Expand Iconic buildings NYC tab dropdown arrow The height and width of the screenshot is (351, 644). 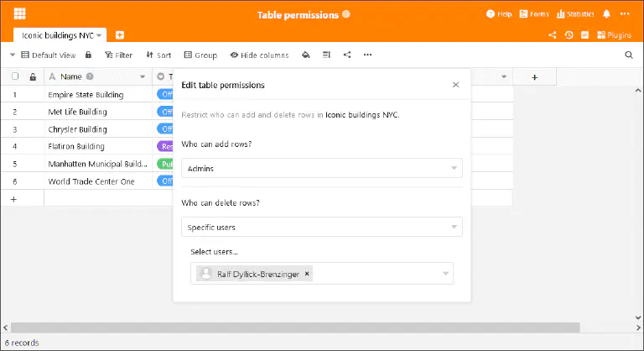coord(99,35)
